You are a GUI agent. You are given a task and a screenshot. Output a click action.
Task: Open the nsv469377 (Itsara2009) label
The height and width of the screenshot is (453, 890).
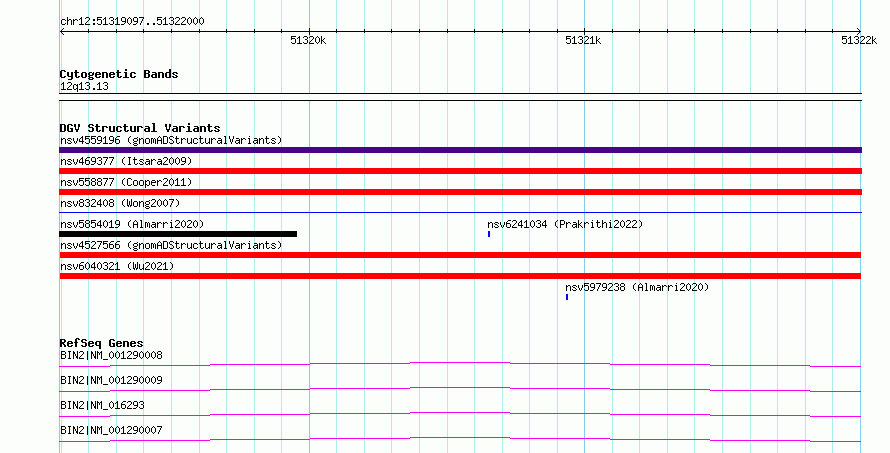pyautogui.click(x=126, y=161)
